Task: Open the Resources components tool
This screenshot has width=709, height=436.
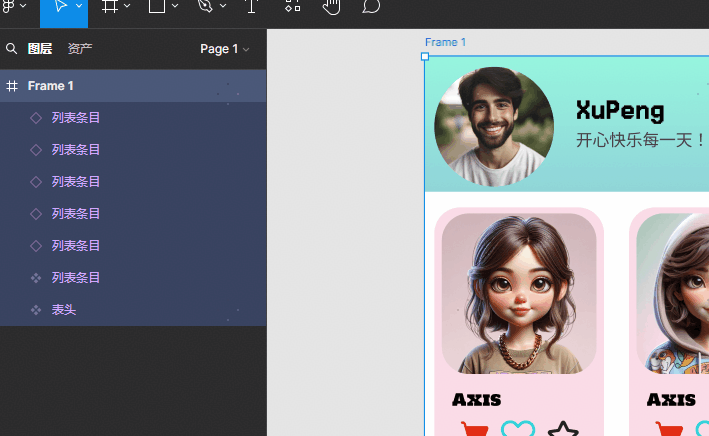Action: 293,5
